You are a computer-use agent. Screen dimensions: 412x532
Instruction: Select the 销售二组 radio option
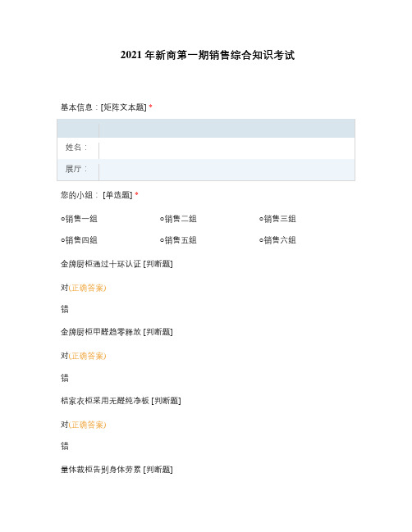click(x=178, y=219)
